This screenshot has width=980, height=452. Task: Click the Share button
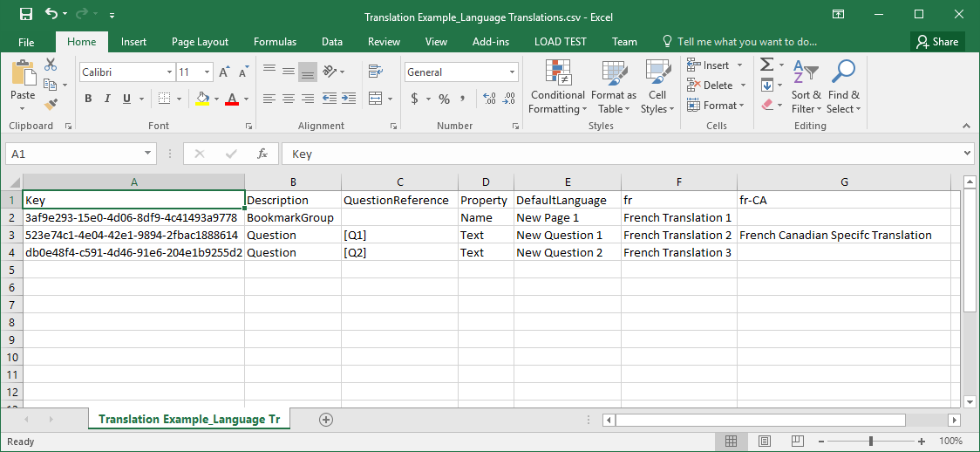coord(937,42)
